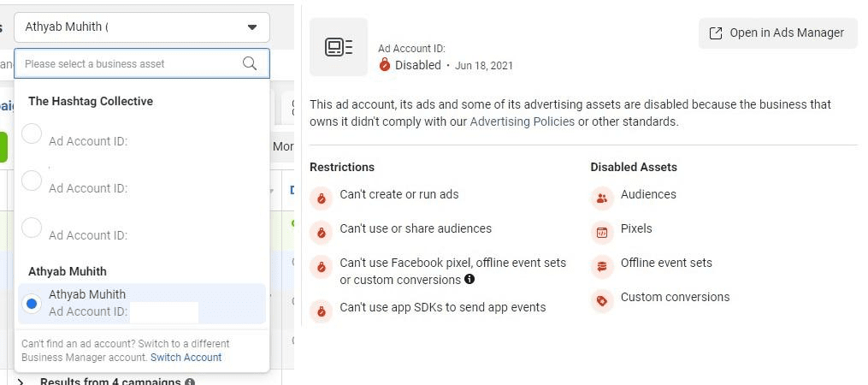868x385 pixels.
Task: Click the Jun 18, 2021 date
Action: (x=484, y=66)
